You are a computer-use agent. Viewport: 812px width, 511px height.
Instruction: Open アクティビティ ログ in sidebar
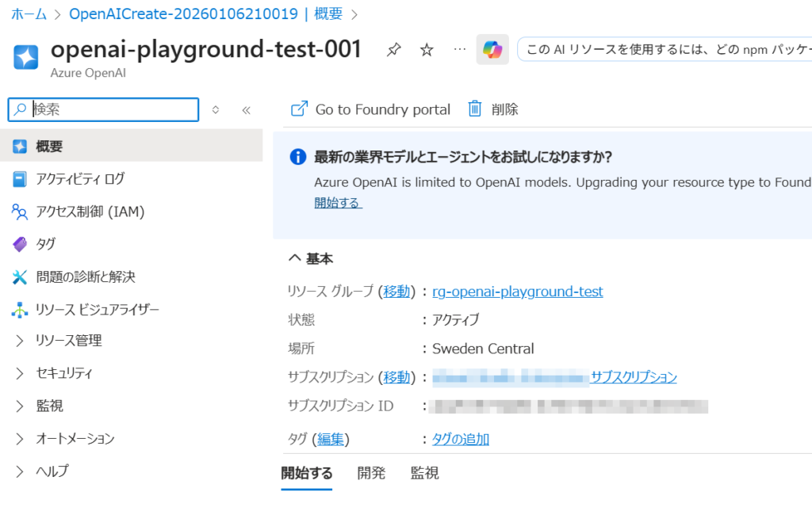[x=80, y=179]
